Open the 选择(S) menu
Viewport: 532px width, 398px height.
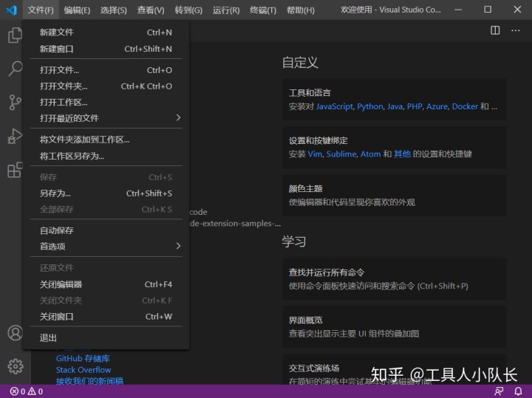[x=113, y=10]
